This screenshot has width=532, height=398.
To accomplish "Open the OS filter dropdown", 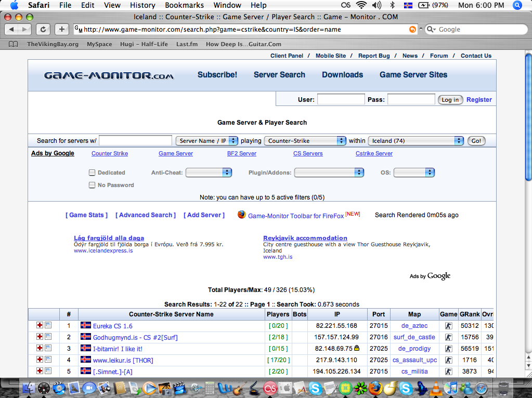I will (x=414, y=173).
